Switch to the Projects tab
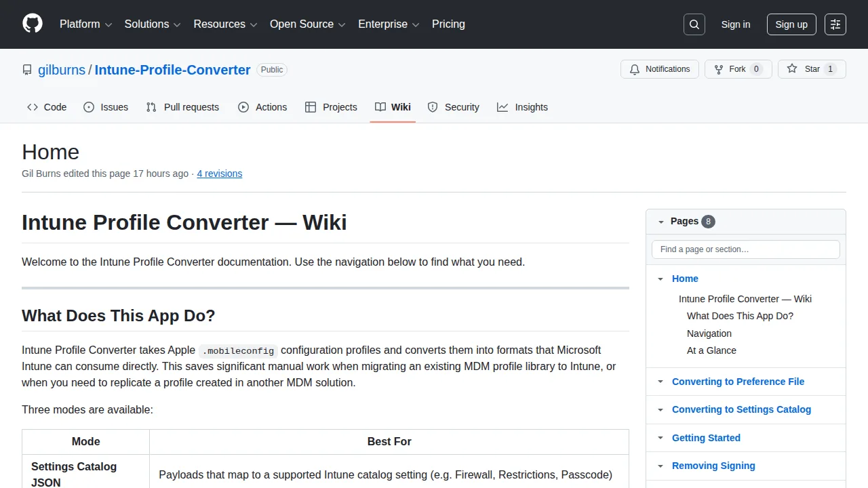 pos(331,107)
